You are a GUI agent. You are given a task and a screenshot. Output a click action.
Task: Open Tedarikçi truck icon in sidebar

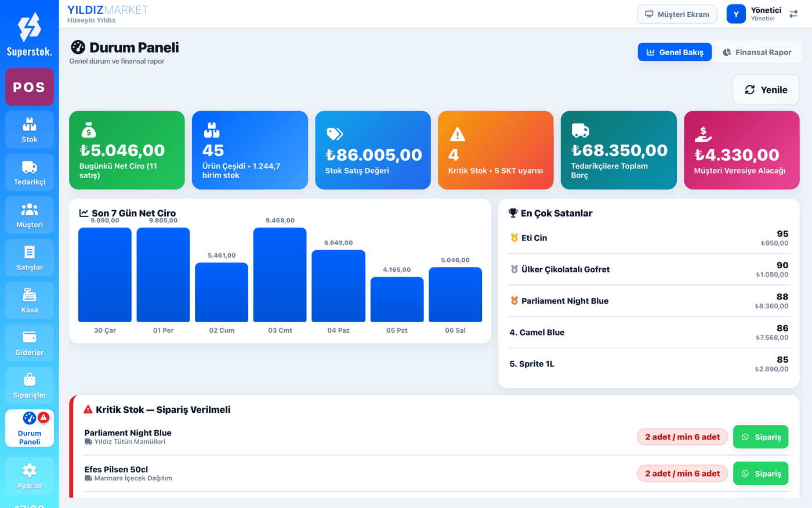pos(30,167)
